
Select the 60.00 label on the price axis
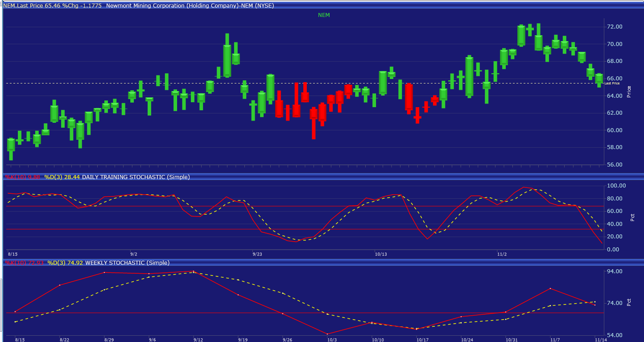coord(615,130)
